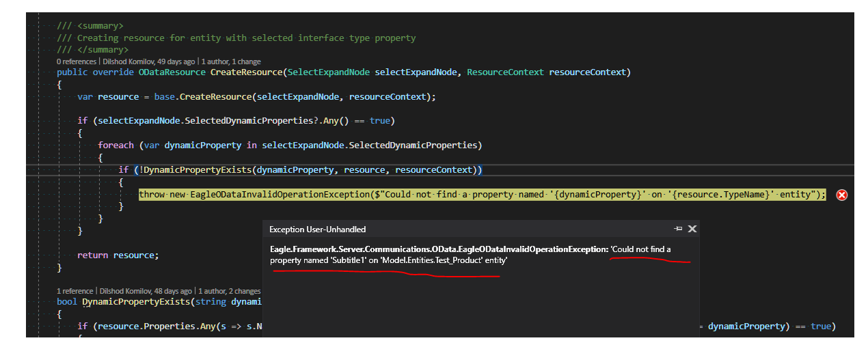868x347 pixels.
Task: Pin the Exception User-Unhandled popup
Action: 678,229
